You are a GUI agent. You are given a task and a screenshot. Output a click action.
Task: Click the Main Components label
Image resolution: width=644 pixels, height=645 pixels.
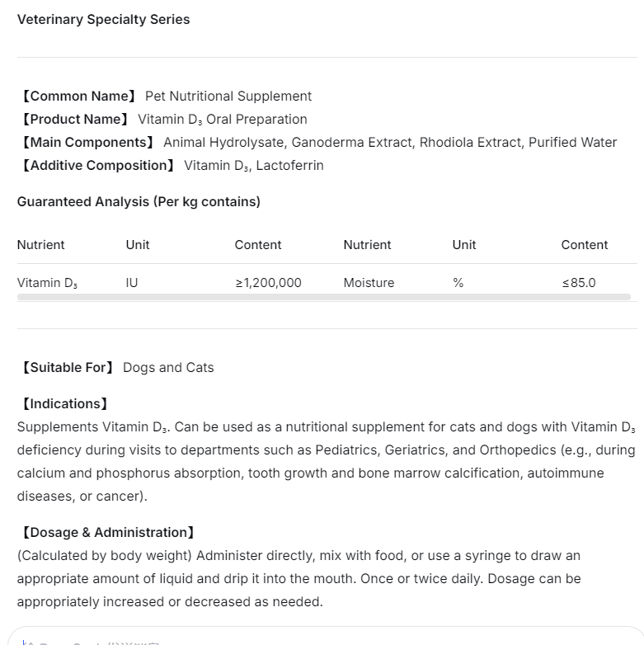[x=87, y=143]
